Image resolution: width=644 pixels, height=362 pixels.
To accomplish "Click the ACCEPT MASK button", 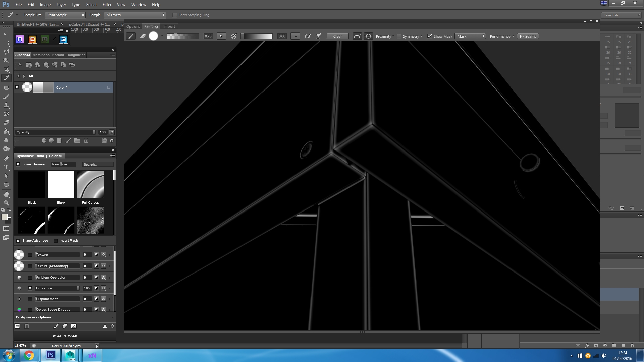I will pos(65,336).
